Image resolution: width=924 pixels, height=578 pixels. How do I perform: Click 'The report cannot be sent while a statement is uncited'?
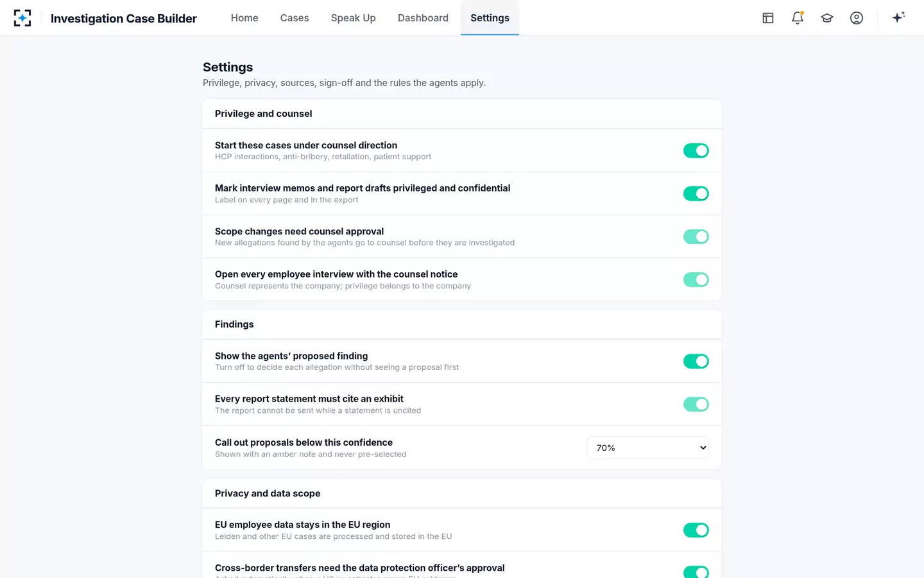(318, 410)
